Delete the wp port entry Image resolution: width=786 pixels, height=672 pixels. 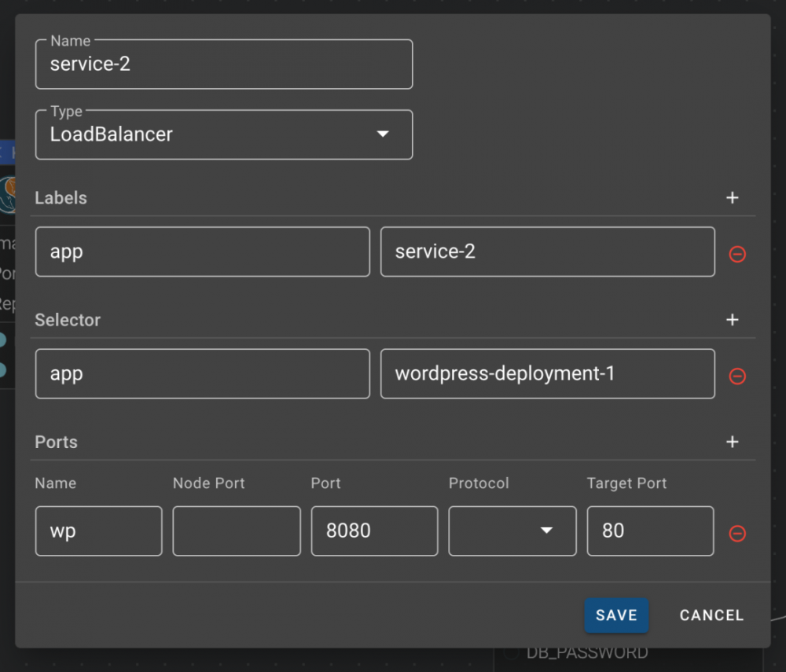737,534
